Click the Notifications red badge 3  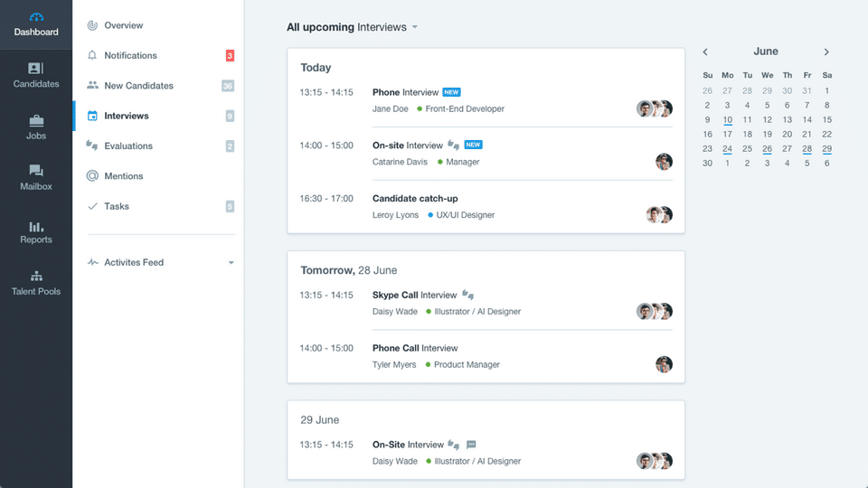tap(230, 55)
